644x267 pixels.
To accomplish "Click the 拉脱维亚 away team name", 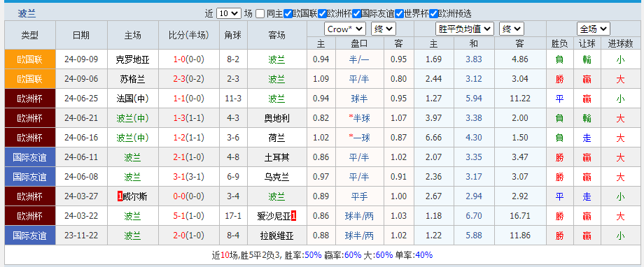I will [276, 236].
